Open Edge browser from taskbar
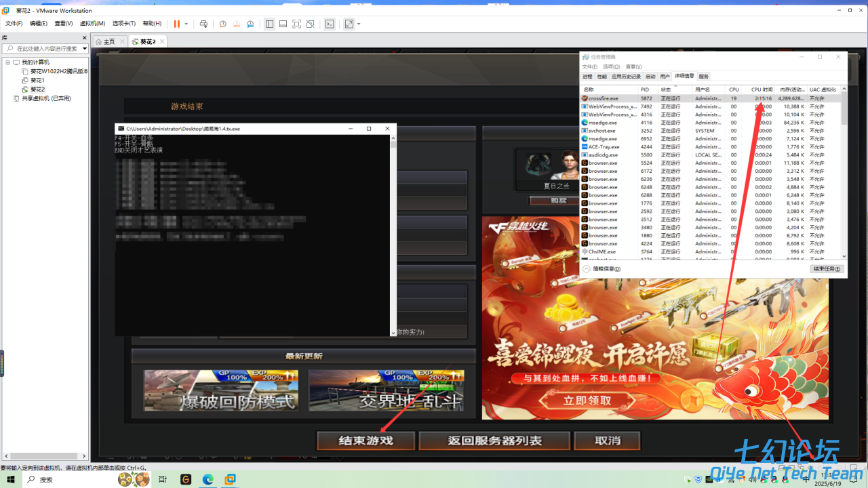868x488 pixels. pos(208,479)
